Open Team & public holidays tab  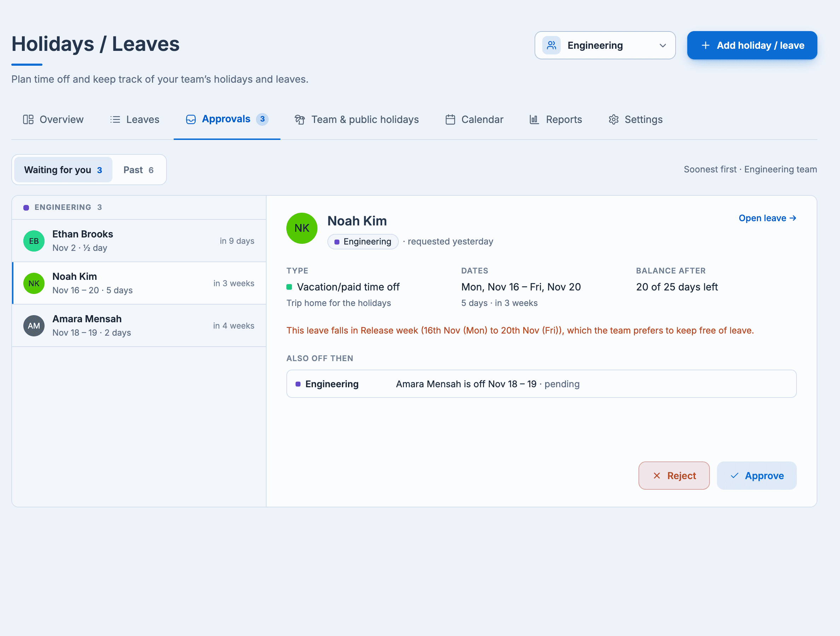pyautogui.click(x=357, y=119)
